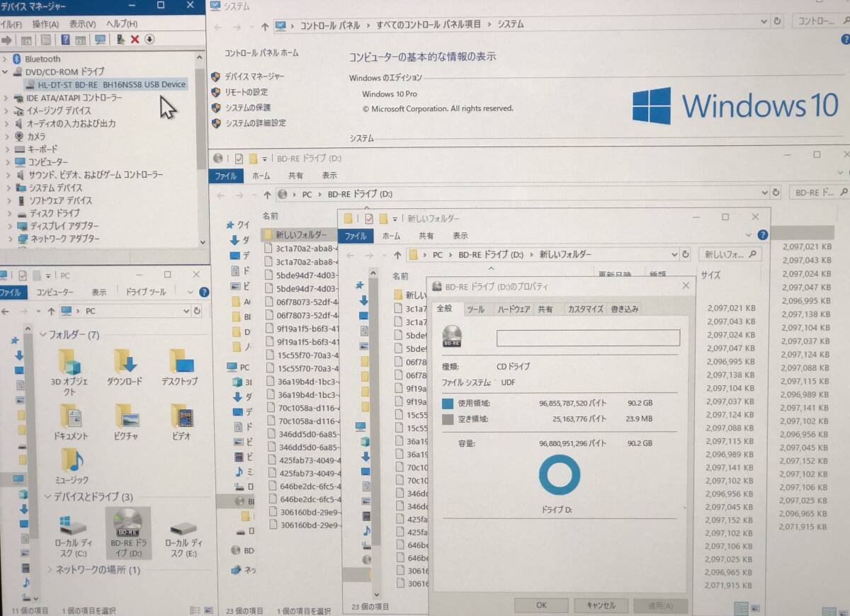850x616 pixels.
Task: Collapse the DVD/CD-ROM ドライブ node
Action: [x=6, y=72]
